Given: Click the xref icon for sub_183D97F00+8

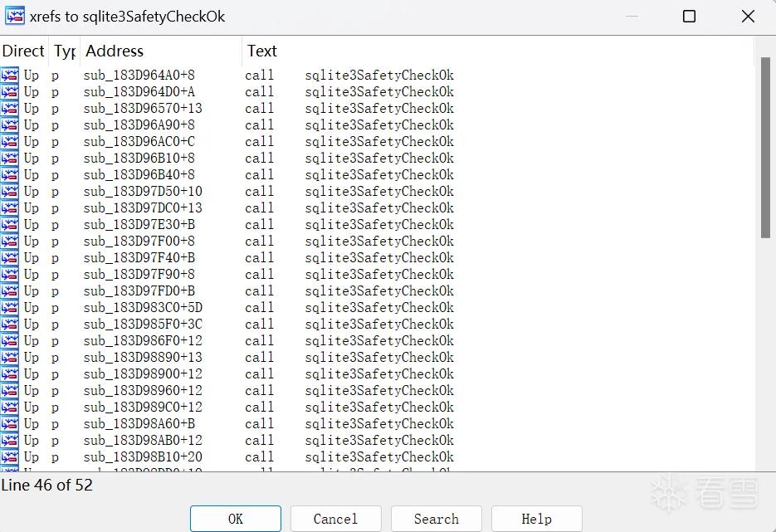Looking at the screenshot, I should coord(10,241).
